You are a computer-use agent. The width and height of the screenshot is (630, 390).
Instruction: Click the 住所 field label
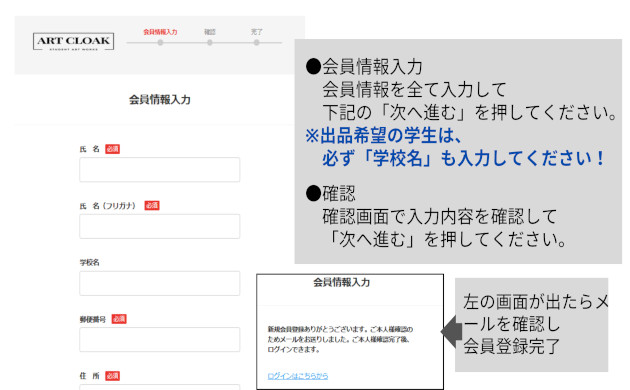pyautogui.click(x=90, y=376)
